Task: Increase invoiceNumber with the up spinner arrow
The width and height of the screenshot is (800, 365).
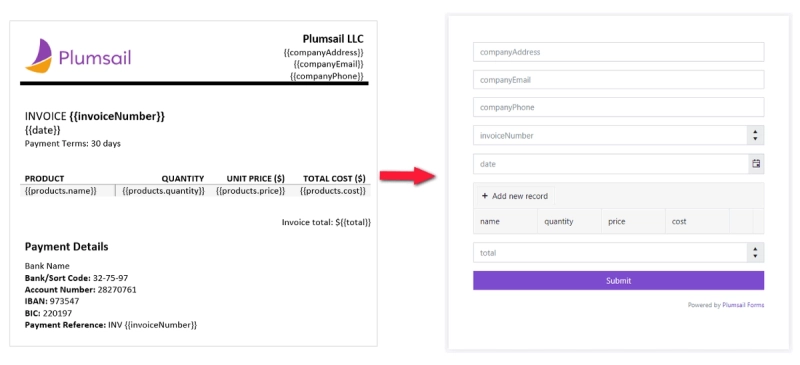Action: 756,132
